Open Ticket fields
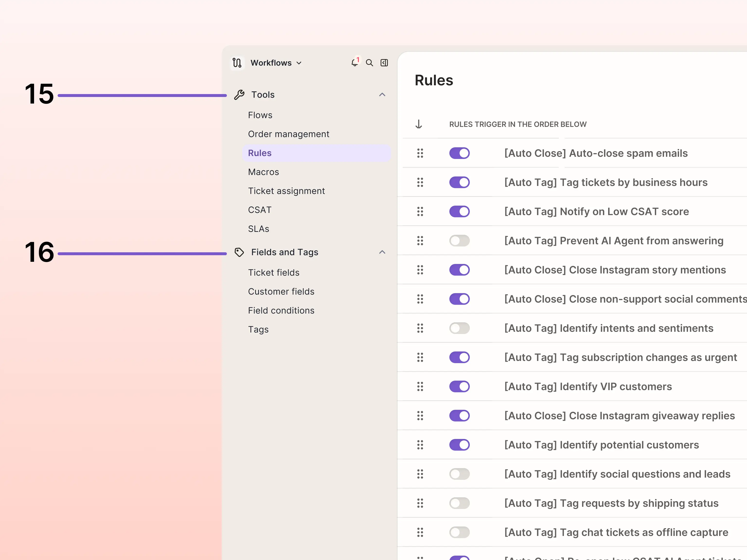Viewport: 747px width, 560px height. pos(274,273)
